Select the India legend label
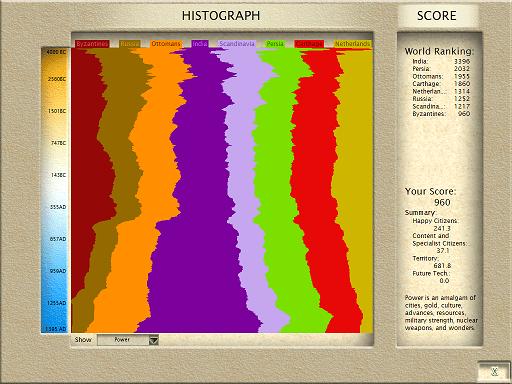This screenshot has height=384, width=512. pos(200,44)
